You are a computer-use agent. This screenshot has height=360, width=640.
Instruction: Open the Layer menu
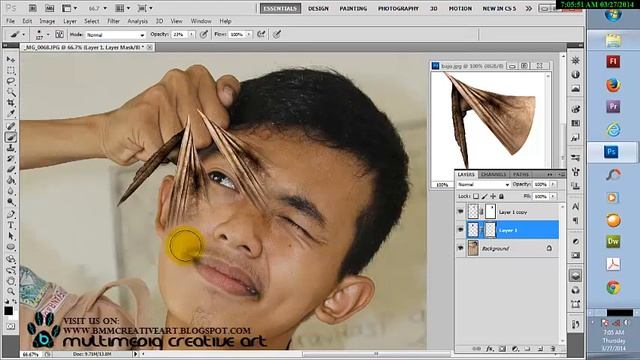click(x=70, y=21)
